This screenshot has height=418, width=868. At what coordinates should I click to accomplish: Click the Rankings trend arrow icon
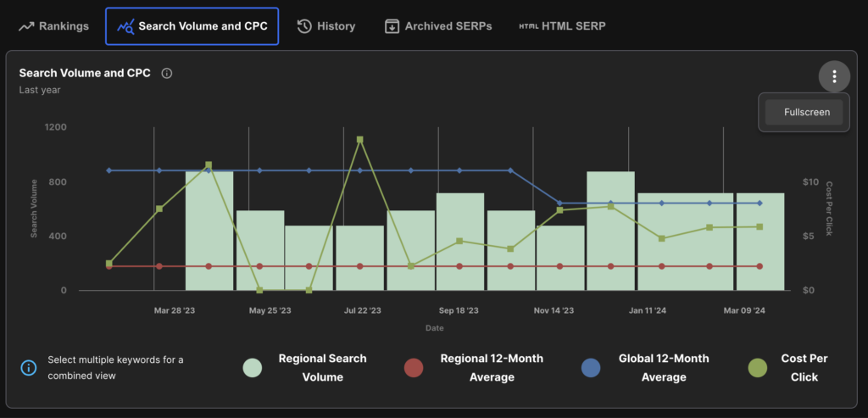point(25,26)
